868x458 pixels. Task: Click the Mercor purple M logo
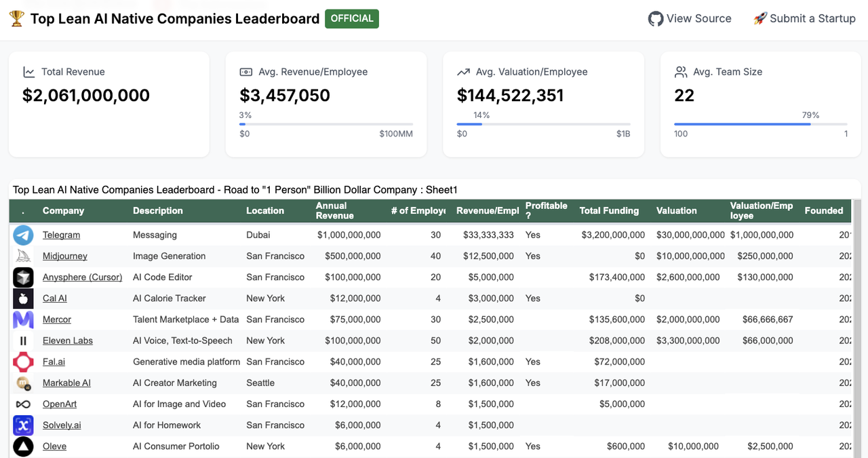[23, 320]
